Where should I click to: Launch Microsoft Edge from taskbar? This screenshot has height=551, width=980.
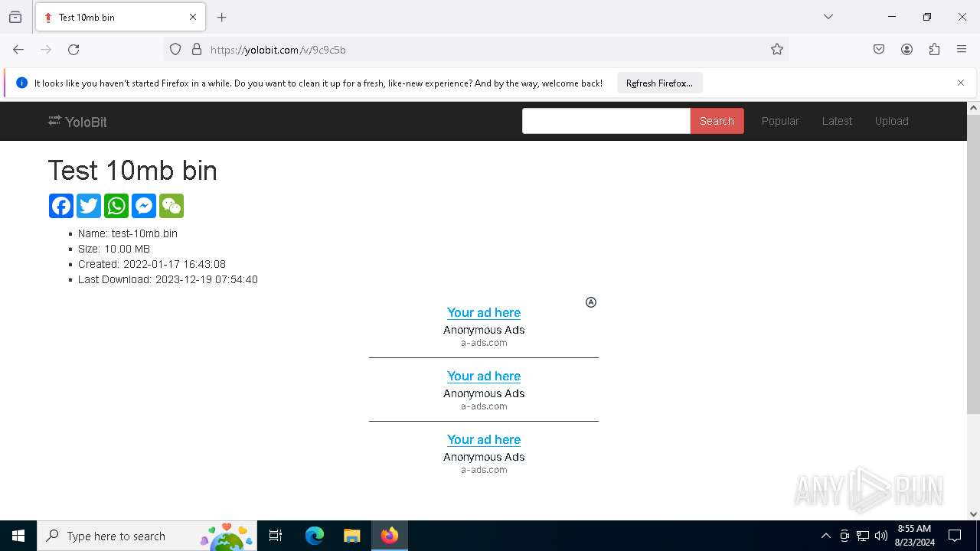(x=315, y=536)
